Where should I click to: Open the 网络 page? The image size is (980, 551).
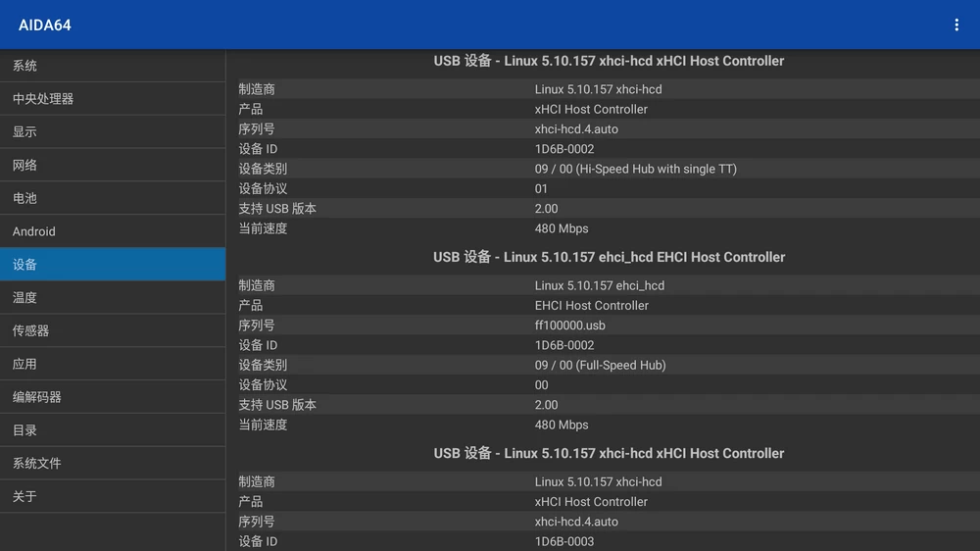(x=113, y=165)
